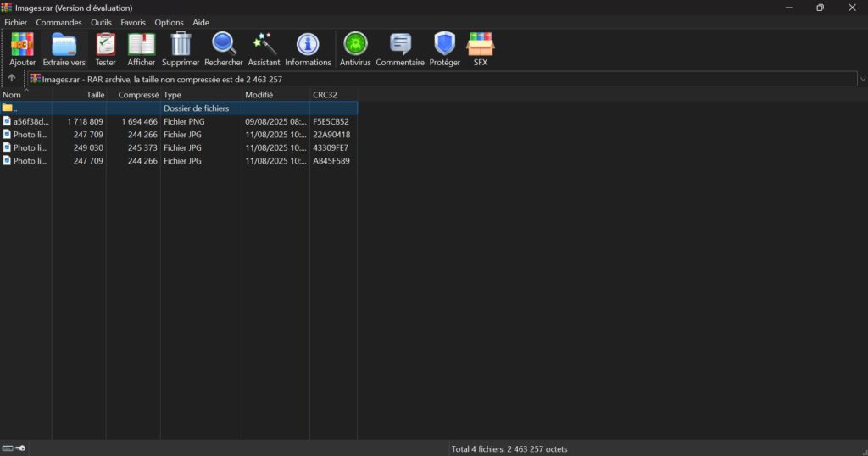Open the Rechercher search tool
The width and height of the screenshot is (868, 456).
point(224,49)
